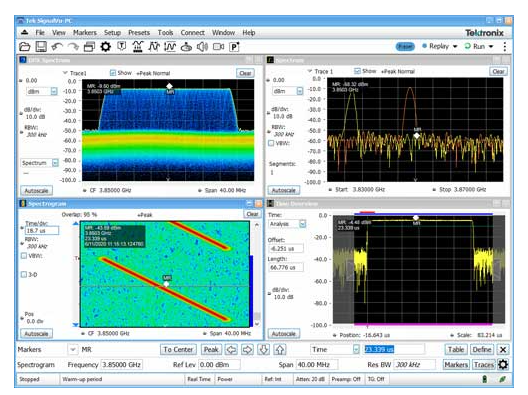Viewport: 528px width, 395px height.
Task: Click the save disk icon
Action: [x=41, y=47]
